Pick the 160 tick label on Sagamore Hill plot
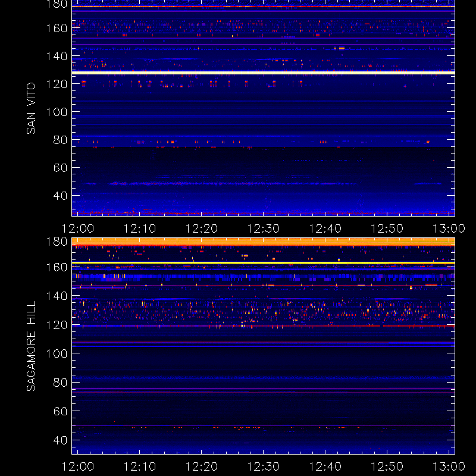 coord(57,267)
